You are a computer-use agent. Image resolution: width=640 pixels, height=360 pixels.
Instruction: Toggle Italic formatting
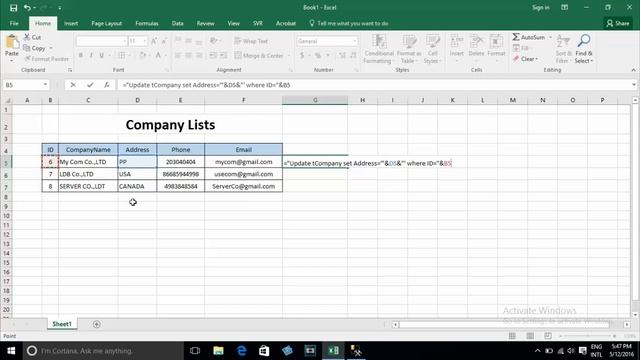(x=91, y=55)
